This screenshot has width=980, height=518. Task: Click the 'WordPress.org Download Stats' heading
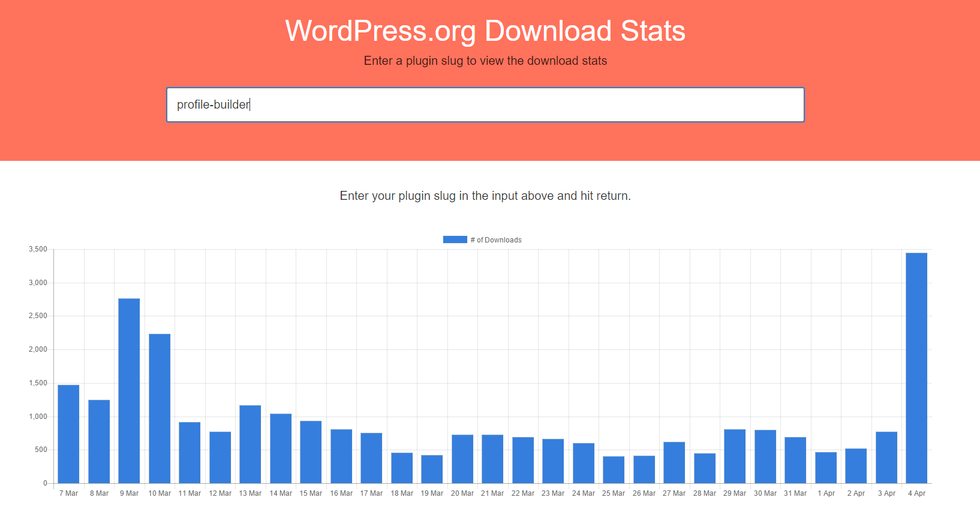(x=485, y=31)
